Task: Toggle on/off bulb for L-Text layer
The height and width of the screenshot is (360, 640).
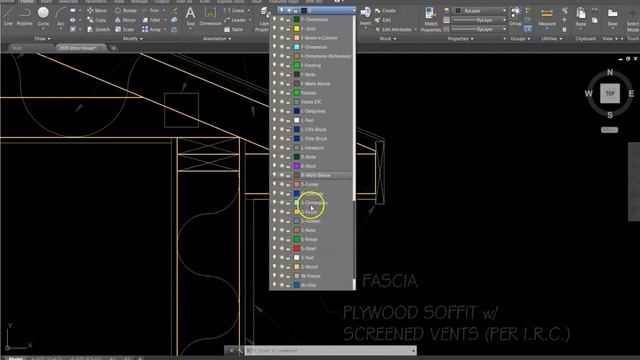Action: pyautogui.click(x=274, y=120)
